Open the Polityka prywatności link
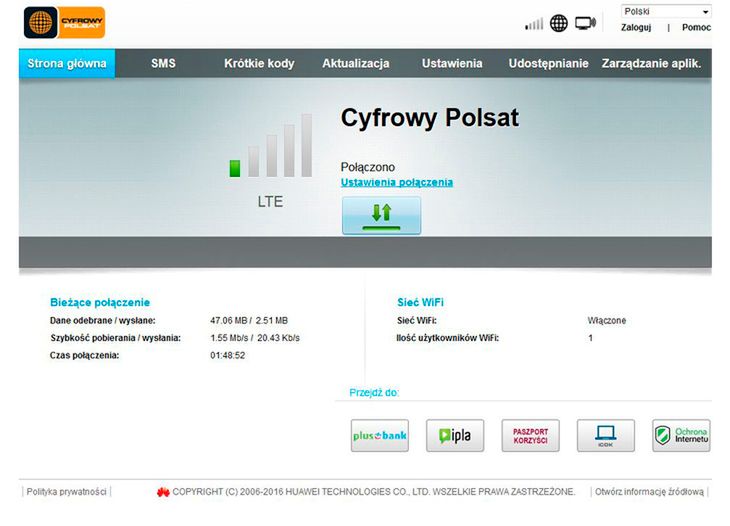 pyautogui.click(x=67, y=492)
